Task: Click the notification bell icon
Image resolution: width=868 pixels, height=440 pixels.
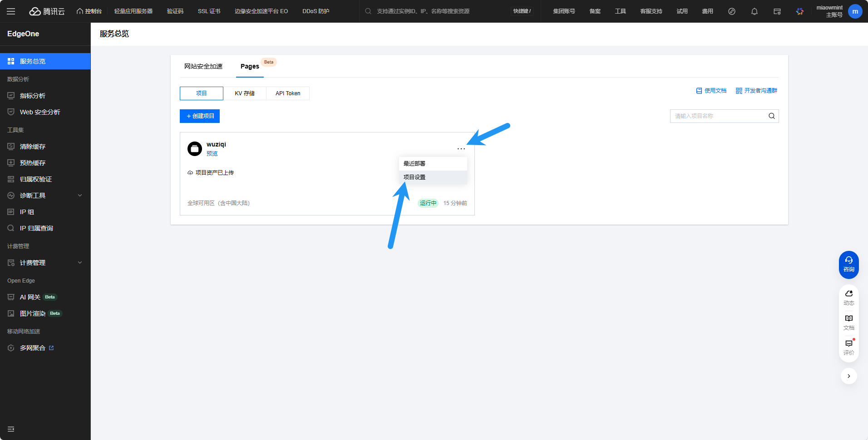Action: point(754,11)
